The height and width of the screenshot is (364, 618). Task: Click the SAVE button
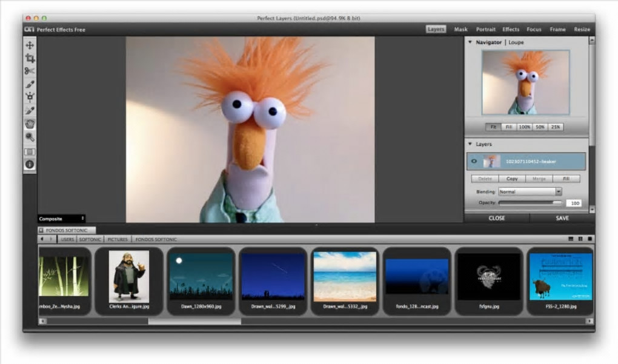point(562,218)
